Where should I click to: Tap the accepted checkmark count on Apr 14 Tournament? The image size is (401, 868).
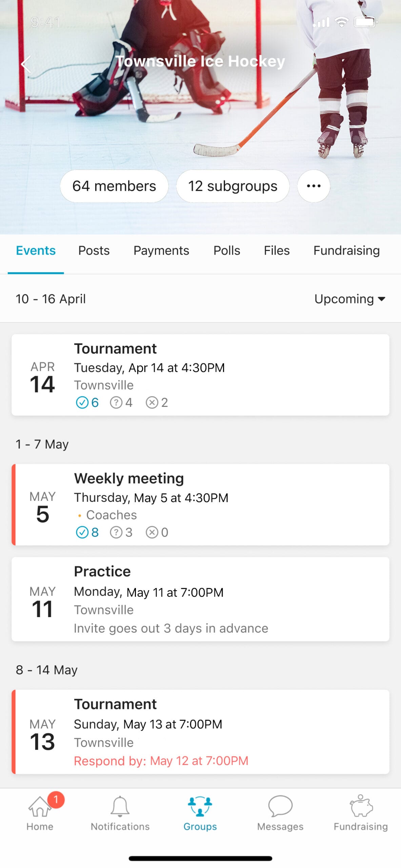(87, 402)
